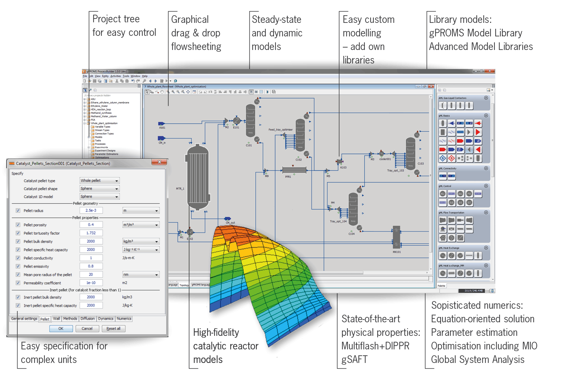Click the Pellet porosity value field
The image size is (588, 392).
point(91,225)
